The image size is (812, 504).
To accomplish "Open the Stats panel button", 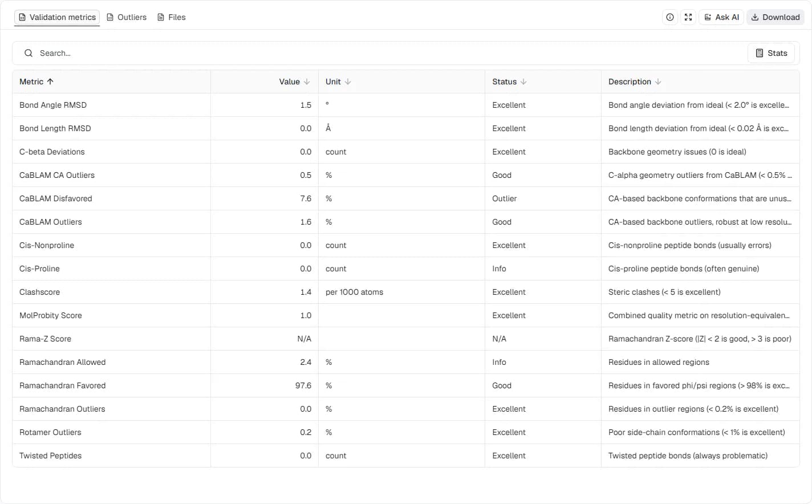I will pos(771,53).
